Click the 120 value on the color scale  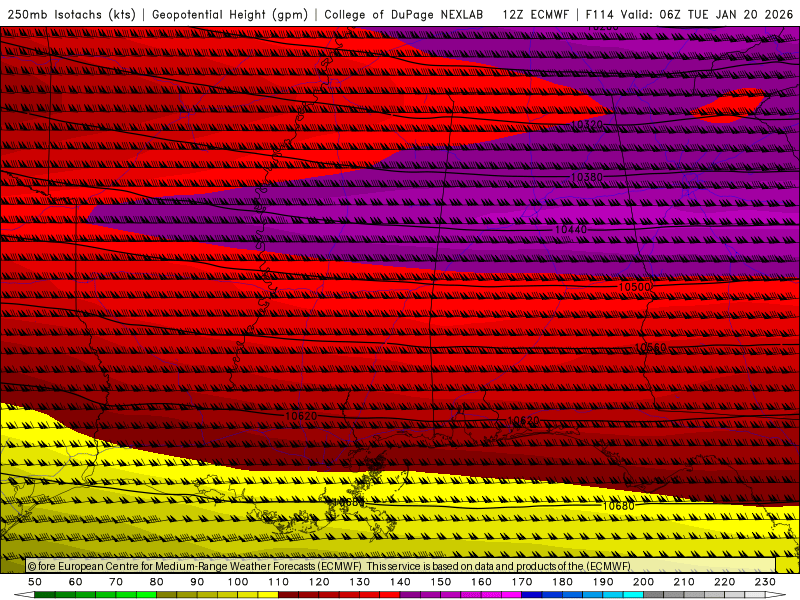tap(319, 582)
